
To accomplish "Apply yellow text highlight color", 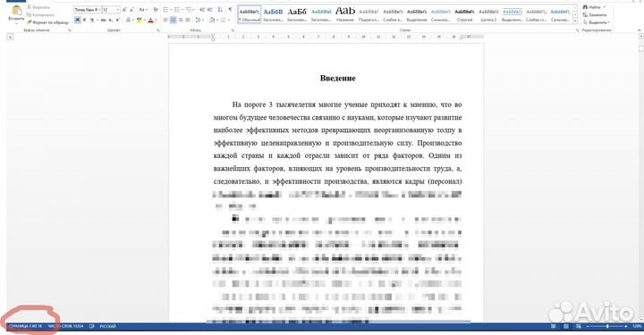I will point(140,20).
